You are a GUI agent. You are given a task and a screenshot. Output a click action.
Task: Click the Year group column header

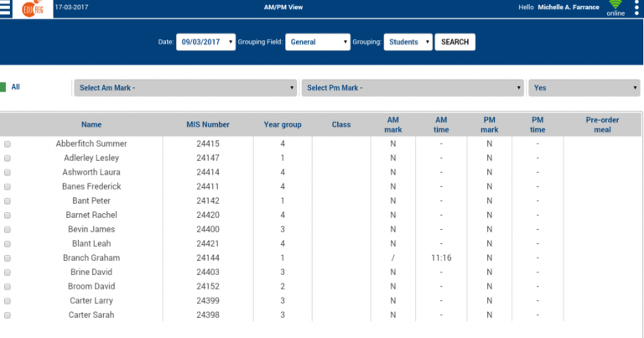(283, 124)
